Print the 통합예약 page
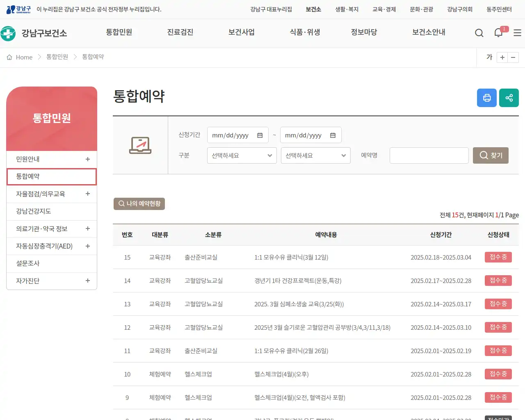 click(486, 98)
